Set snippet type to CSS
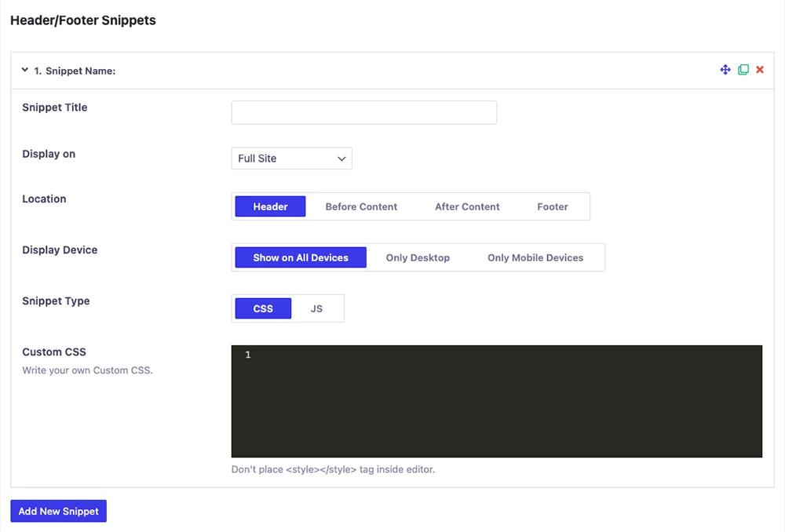This screenshot has height=532, width=785. (263, 308)
